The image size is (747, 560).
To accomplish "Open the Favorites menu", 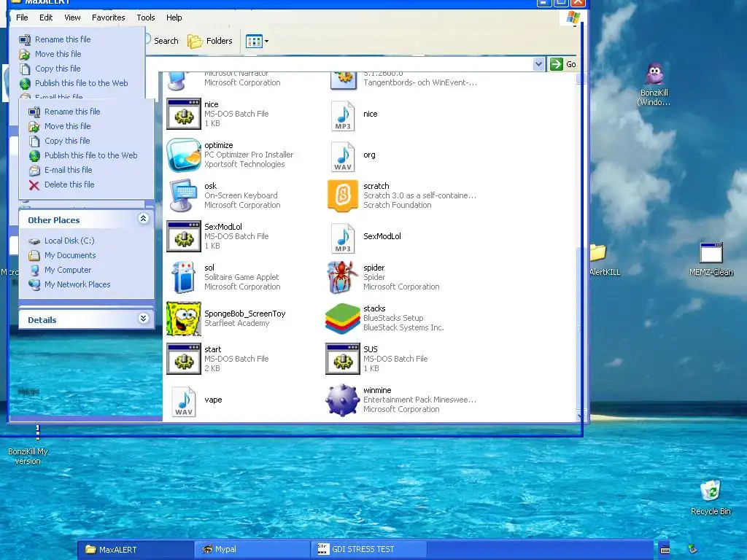I will click(108, 17).
